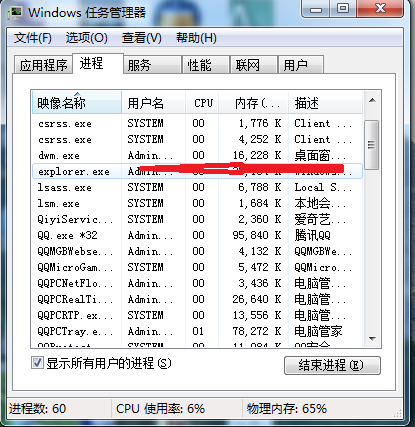Open the 选项(O) menu
The image size is (415, 427).
(86, 37)
